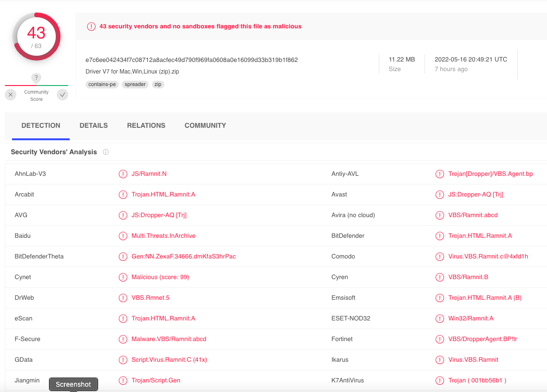Click the file SHA-256 hash text
The height and width of the screenshot is (392, 547).
pos(191,60)
